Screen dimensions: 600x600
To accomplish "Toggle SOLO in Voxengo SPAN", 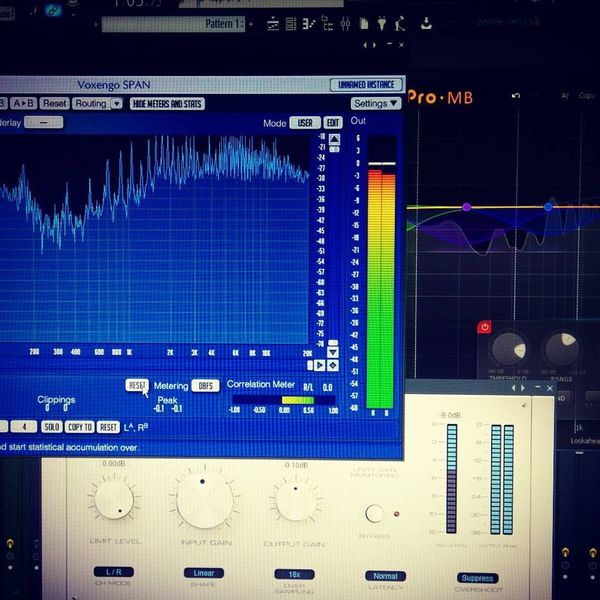I will tap(52, 427).
